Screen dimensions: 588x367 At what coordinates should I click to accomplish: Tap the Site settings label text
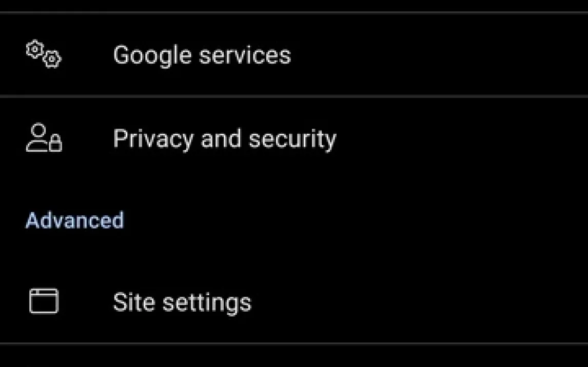[182, 302]
